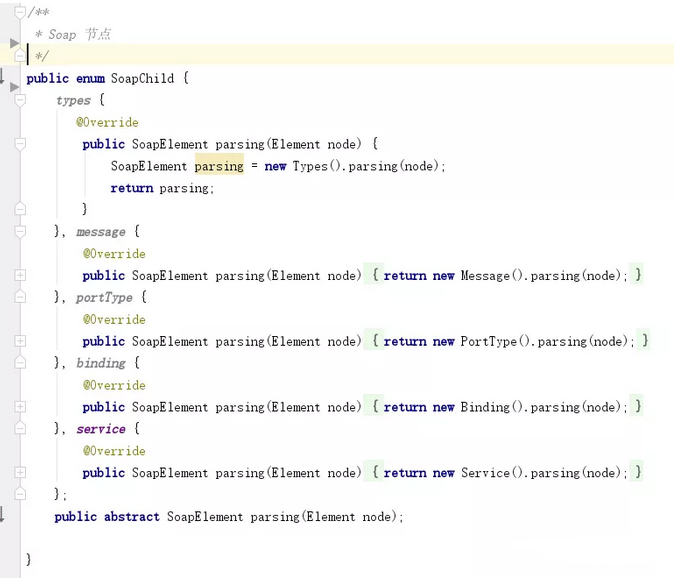Click "Message()" in the folded method body

[492, 276]
